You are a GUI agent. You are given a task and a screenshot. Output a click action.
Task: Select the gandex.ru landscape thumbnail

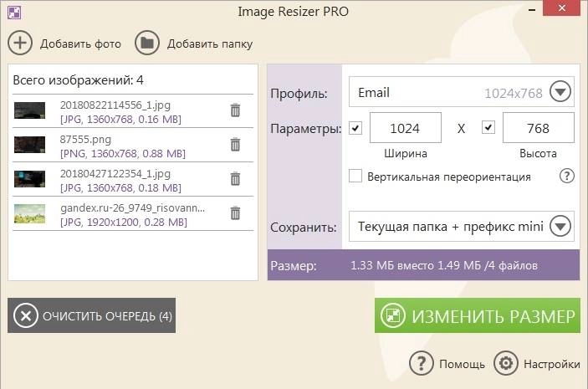click(x=29, y=213)
